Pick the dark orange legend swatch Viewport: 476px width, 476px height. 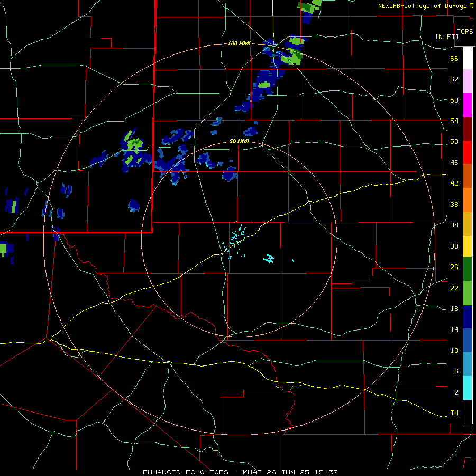coord(467,176)
